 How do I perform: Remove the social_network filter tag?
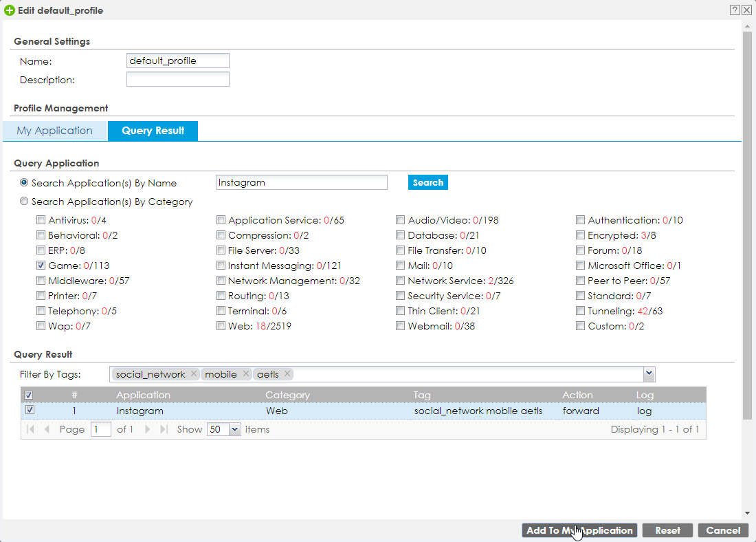pos(194,374)
